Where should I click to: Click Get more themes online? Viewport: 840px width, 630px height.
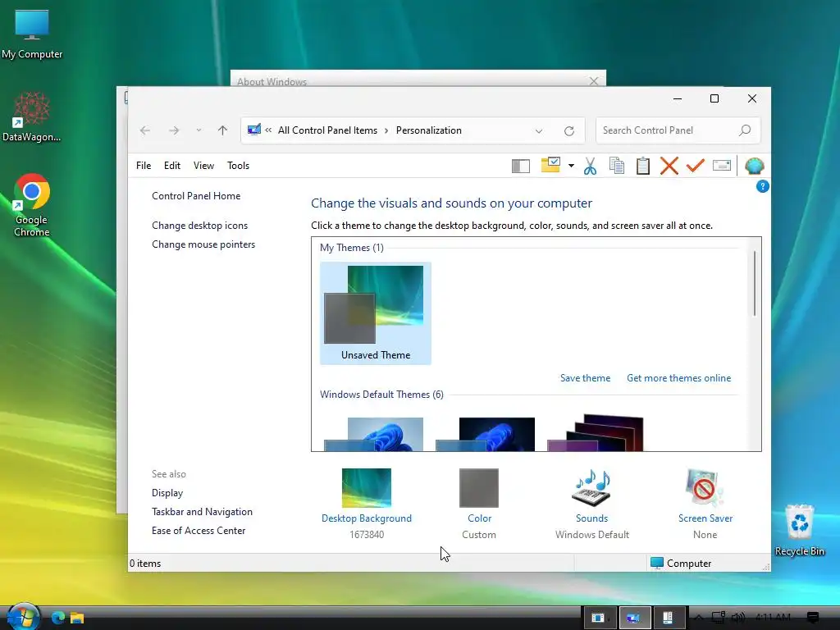[678, 378]
